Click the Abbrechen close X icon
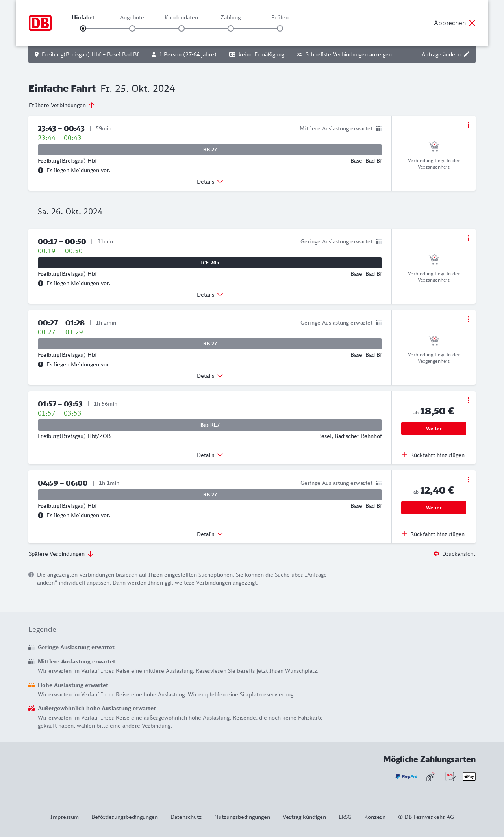 pos(472,23)
